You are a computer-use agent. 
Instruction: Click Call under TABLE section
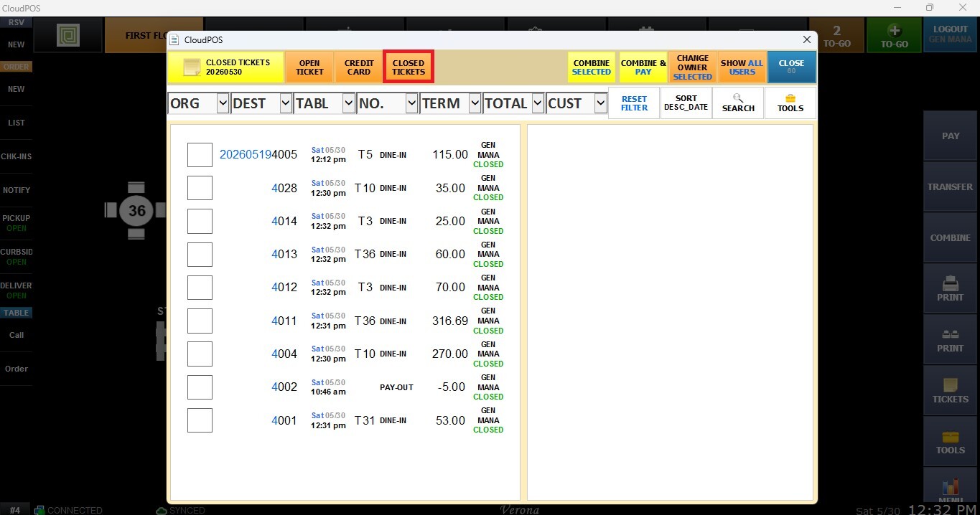tap(16, 335)
